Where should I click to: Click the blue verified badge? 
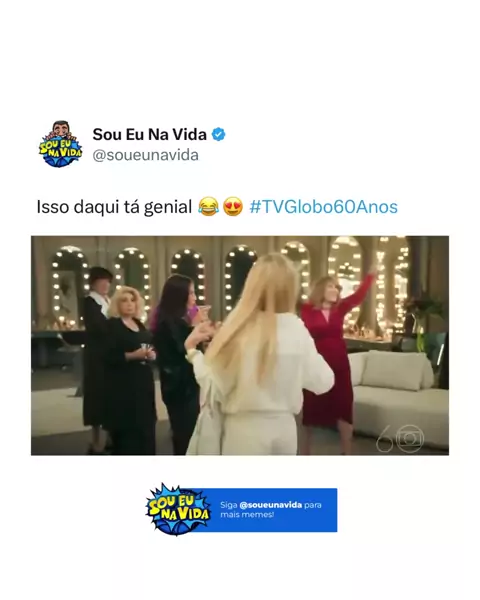pos(219,134)
